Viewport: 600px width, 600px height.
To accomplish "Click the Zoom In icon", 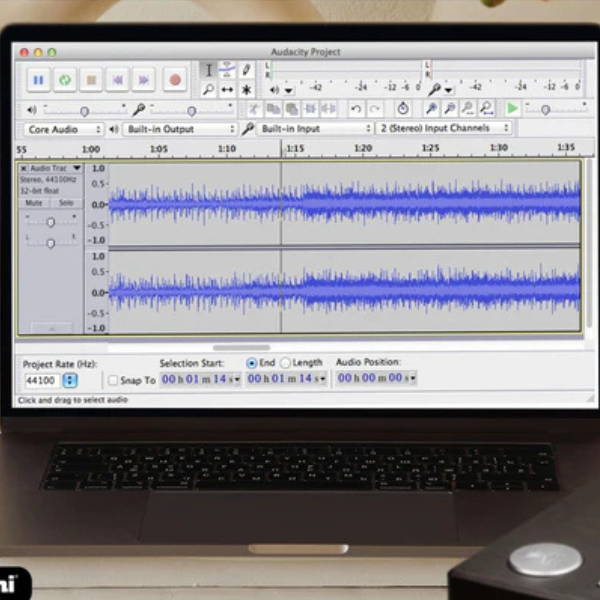I will tap(432, 109).
